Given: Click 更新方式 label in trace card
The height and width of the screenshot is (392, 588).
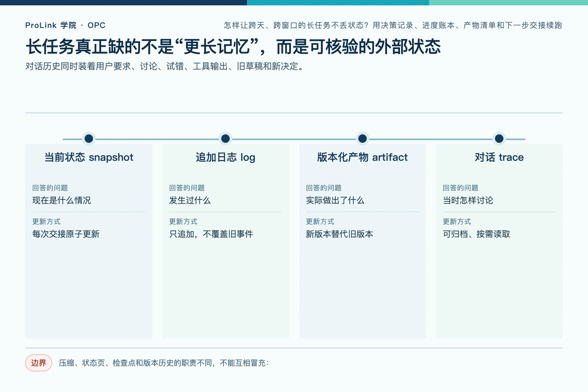Looking at the screenshot, I should pyautogui.click(x=457, y=221).
